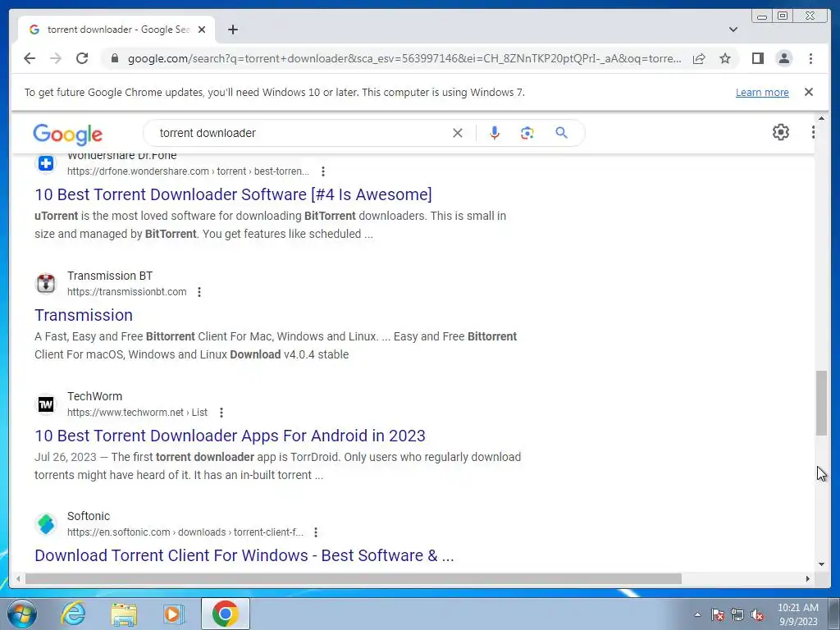Submit search with magnifier icon
Image resolution: width=840 pixels, height=630 pixels.
pyautogui.click(x=561, y=133)
